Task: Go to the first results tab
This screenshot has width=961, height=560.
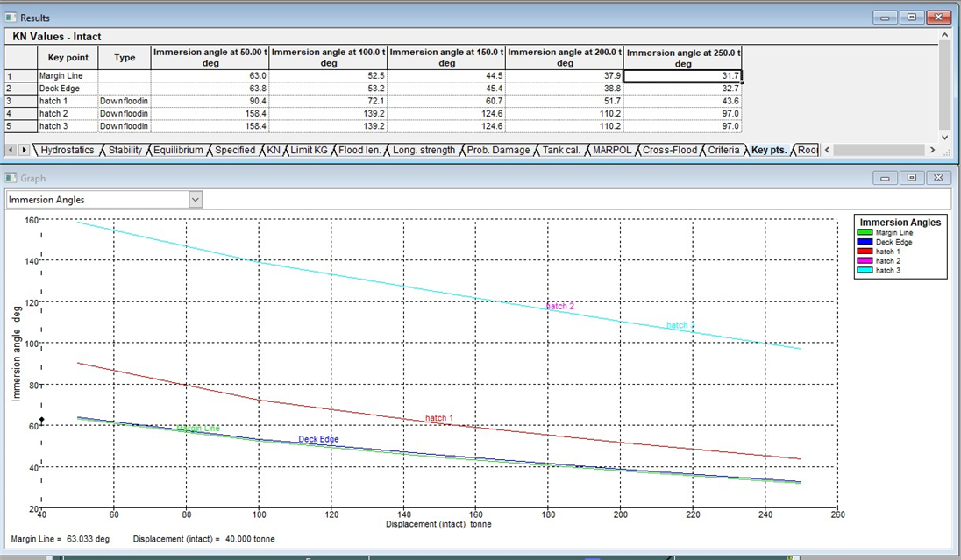Action: click(x=11, y=150)
